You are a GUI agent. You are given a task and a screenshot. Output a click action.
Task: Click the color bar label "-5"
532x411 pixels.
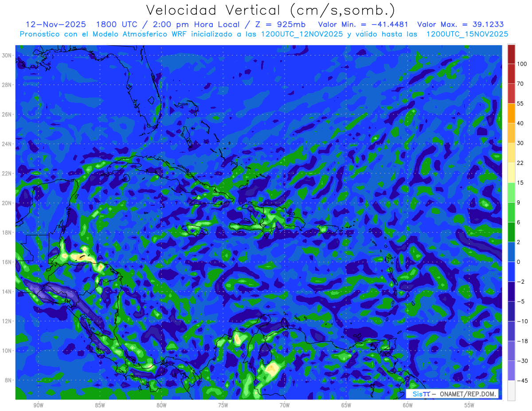pyautogui.click(x=520, y=301)
